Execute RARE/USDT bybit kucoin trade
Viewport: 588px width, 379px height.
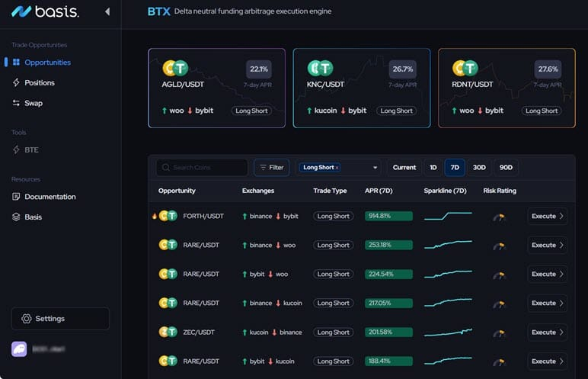pyautogui.click(x=547, y=361)
